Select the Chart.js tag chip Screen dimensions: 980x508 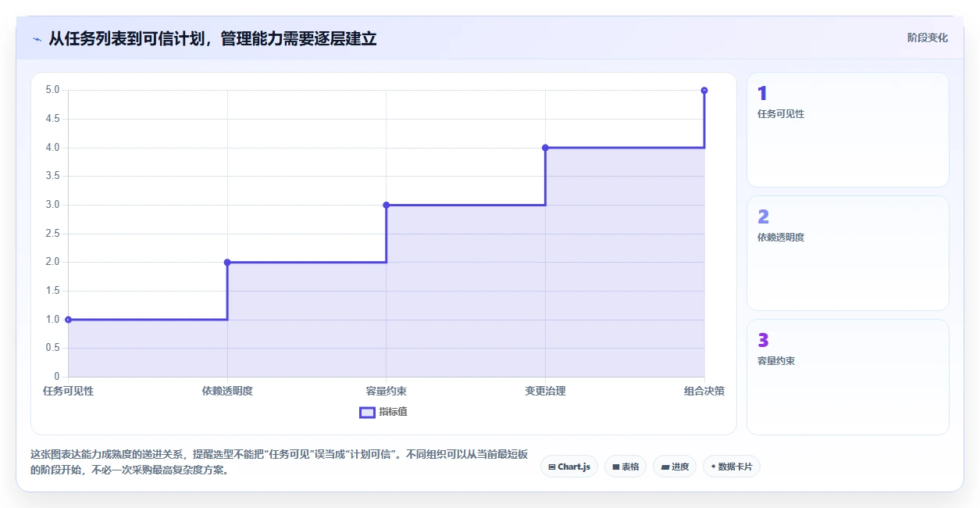click(x=569, y=467)
